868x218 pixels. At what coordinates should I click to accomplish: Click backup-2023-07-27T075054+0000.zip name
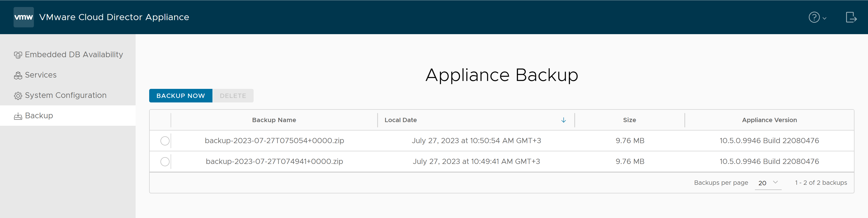(274, 140)
